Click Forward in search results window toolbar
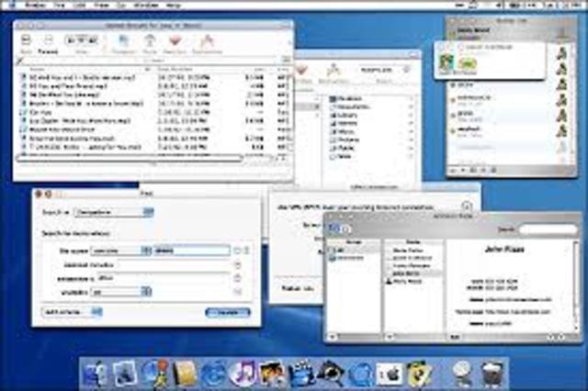 [49, 44]
